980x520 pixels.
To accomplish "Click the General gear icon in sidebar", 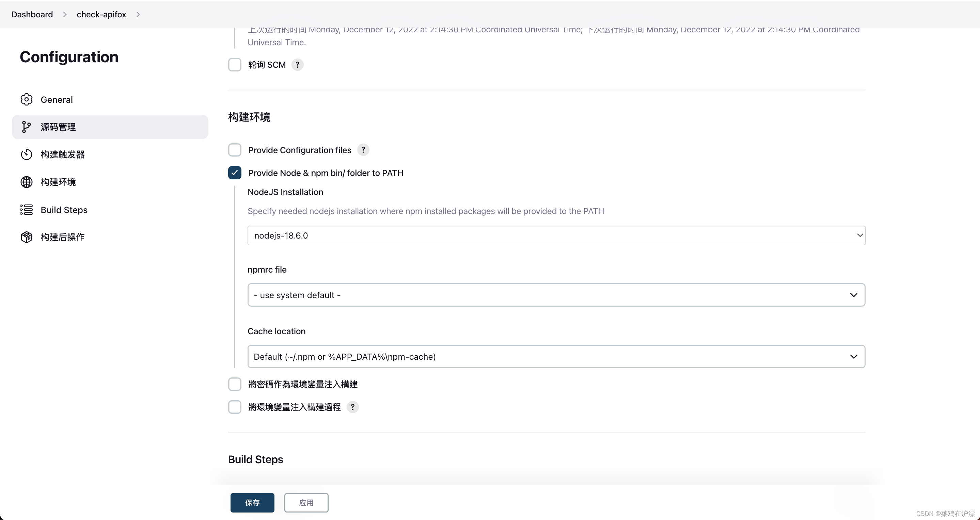I will click(26, 100).
